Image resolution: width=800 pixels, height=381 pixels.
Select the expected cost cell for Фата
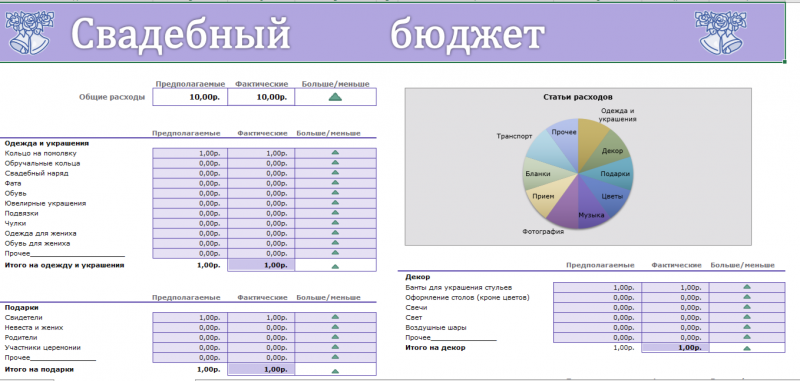tap(190, 183)
